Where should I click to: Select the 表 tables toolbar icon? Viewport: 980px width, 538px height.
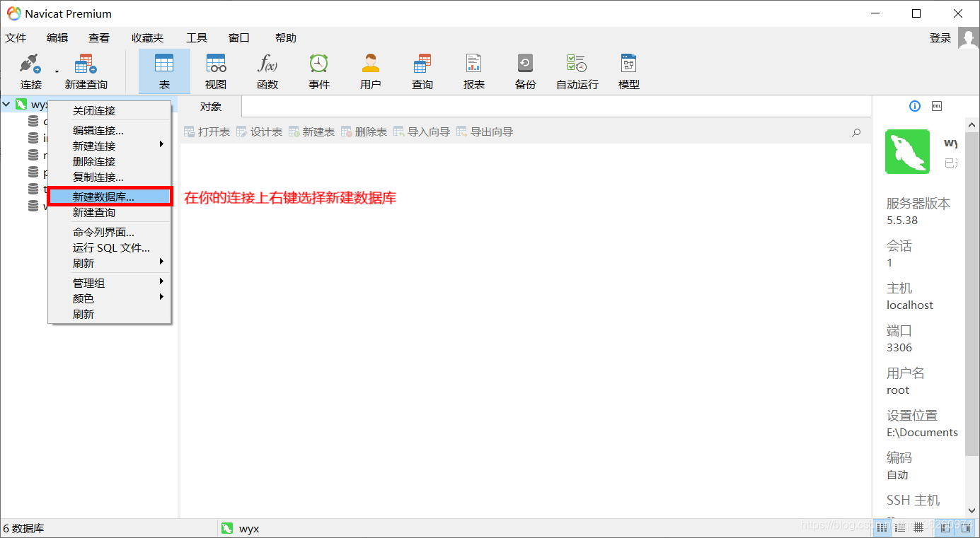click(164, 71)
